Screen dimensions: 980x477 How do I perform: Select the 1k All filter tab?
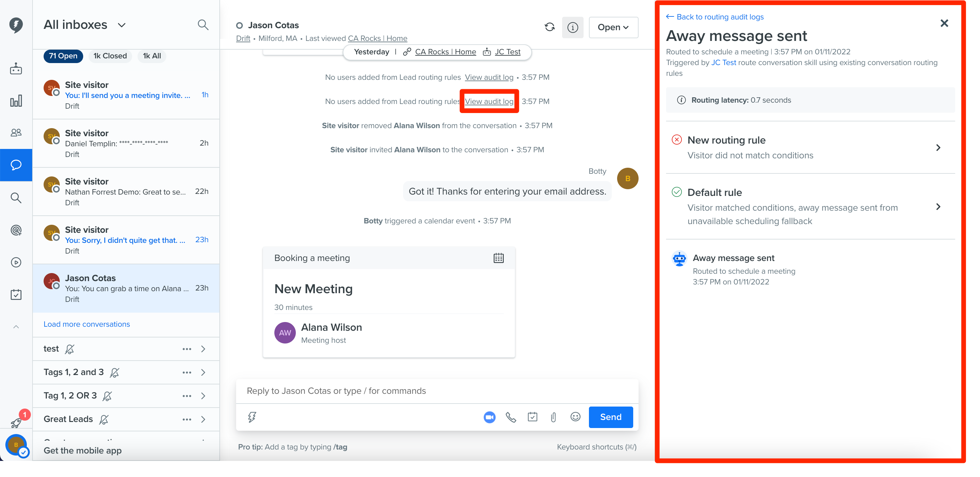point(152,56)
